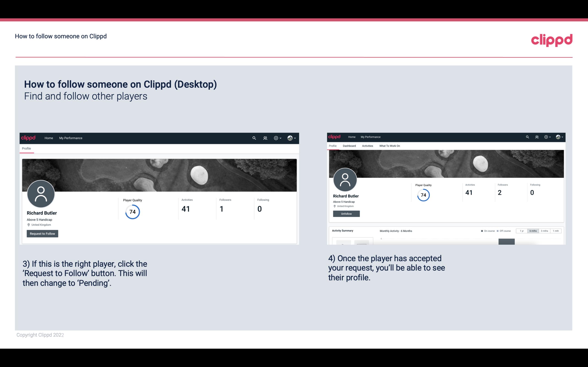Switch to the Dashboard tab
588x367 pixels.
point(349,146)
